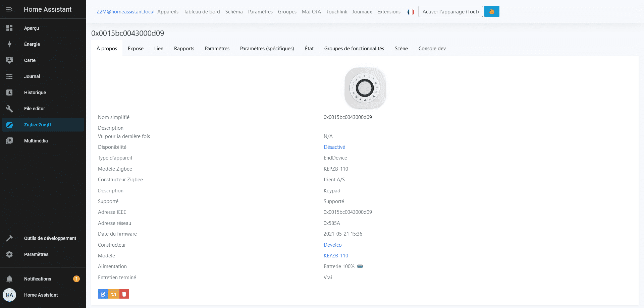Click the Énergie sidebar label
This screenshot has height=308, width=644.
[32, 44]
